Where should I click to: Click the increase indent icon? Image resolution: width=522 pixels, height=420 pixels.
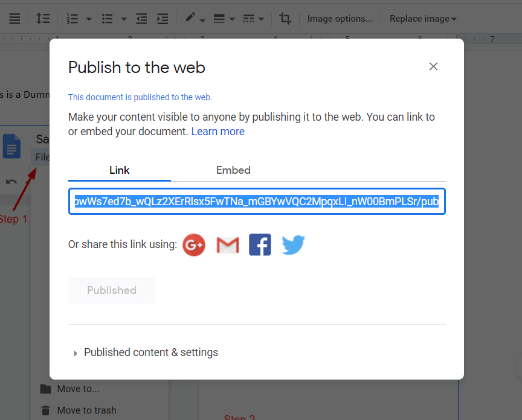tap(162, 18)
